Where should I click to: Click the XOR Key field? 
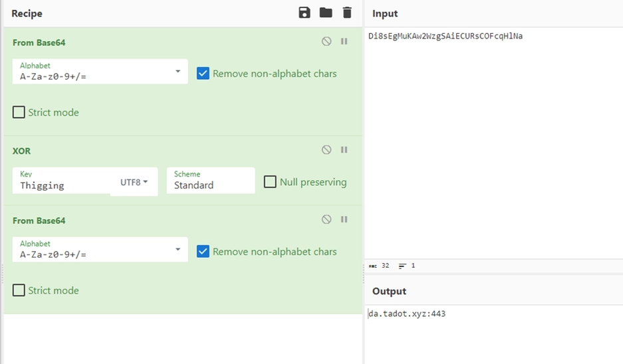click(x=61, y=185)
